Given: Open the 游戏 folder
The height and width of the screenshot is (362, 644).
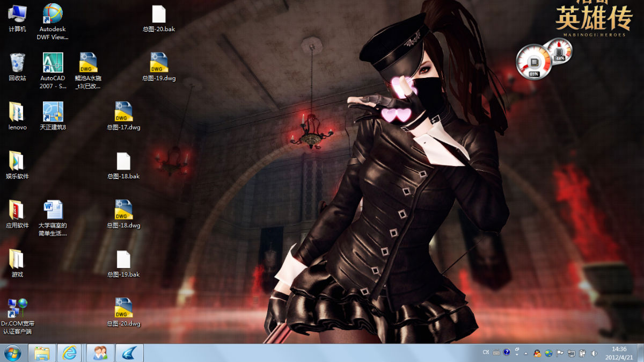Looking at the screenshot, I should 17,263.
